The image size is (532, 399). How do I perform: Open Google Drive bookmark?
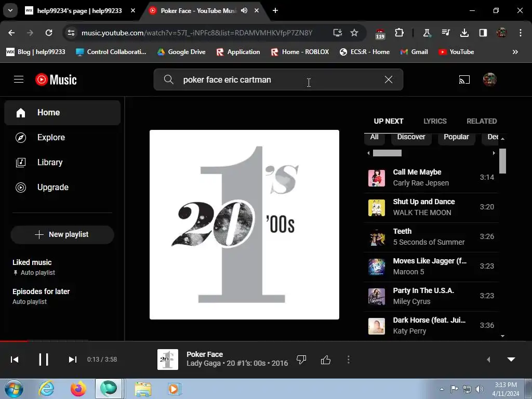181,52
